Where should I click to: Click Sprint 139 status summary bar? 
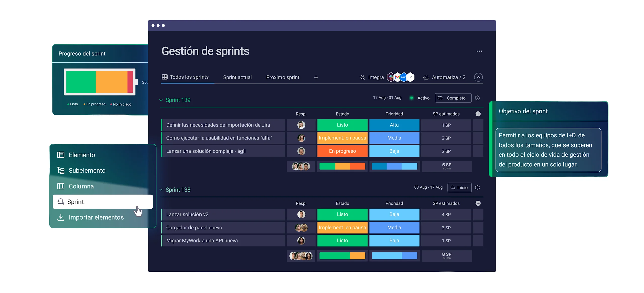(342, 166)
